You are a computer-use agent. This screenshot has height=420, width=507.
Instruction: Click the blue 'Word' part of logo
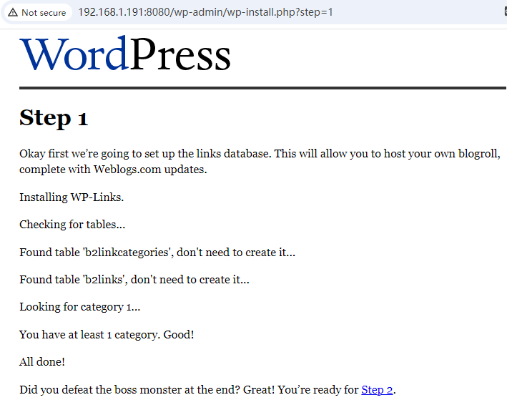74,54
